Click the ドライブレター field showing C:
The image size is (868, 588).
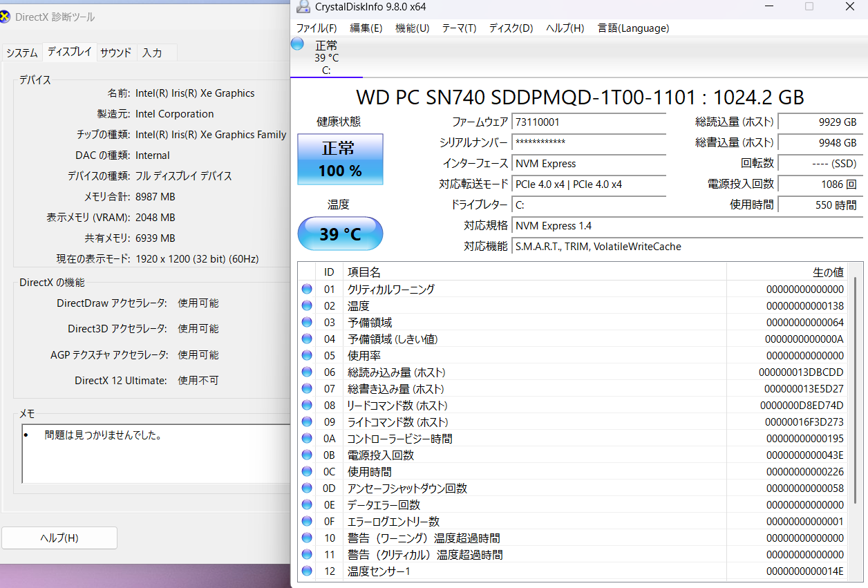[589, 205]
